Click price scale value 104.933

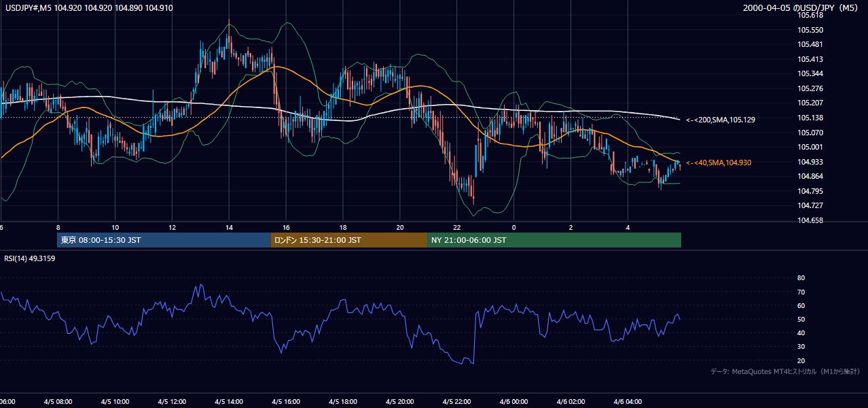click(x=810, y=161)
